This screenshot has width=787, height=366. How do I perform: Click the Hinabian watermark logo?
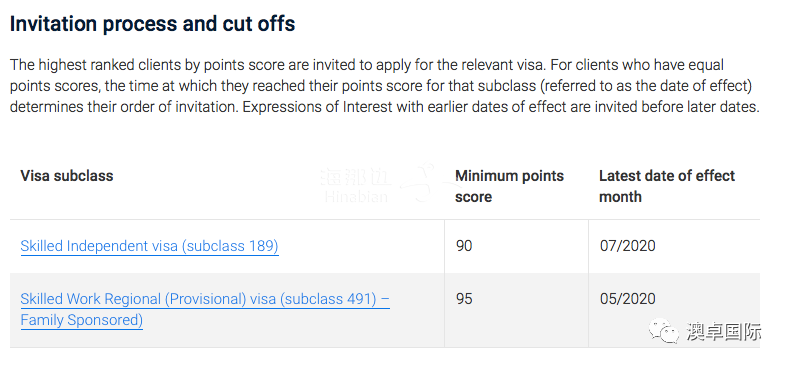point(356,186)
